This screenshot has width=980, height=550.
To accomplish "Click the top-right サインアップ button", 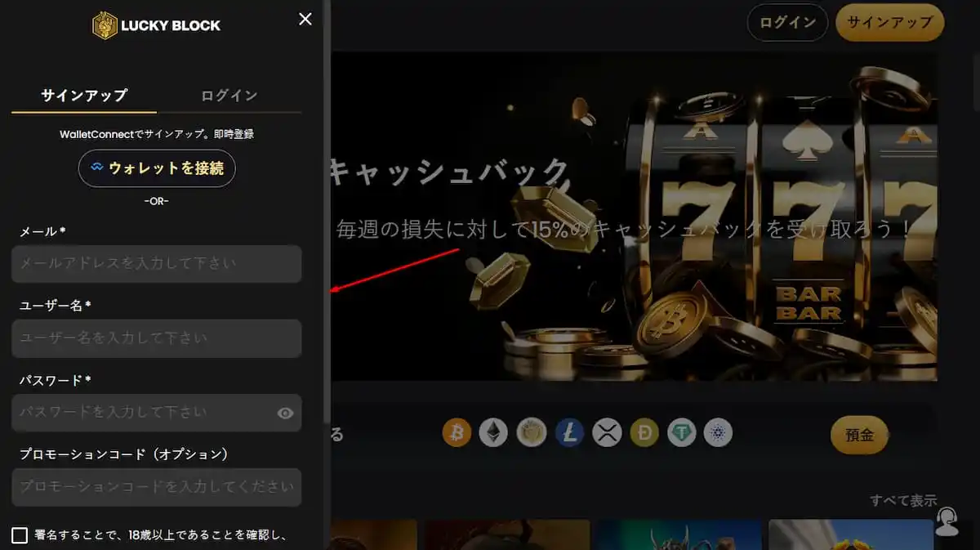I will click(889, 23).
